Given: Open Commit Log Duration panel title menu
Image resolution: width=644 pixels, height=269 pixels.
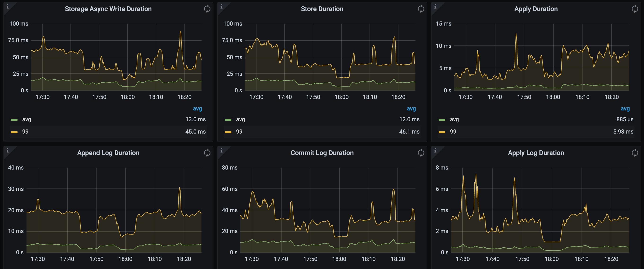Looking at the screenshot, I should click(322, 153).
